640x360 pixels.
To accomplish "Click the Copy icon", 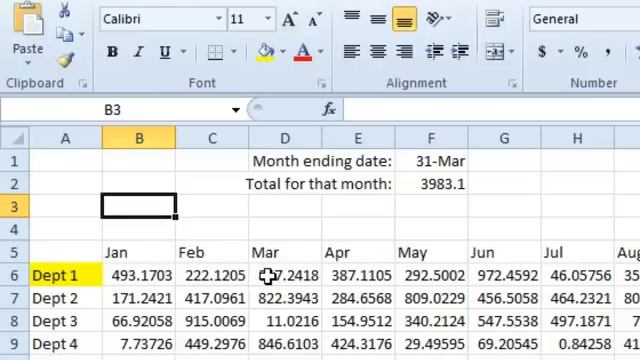I will [x=64, y=34].
